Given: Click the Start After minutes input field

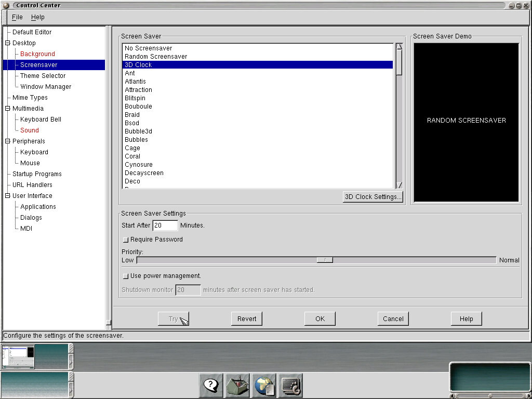Looking at the screenshot, I should pyautogui.click(x=165, y=225).
